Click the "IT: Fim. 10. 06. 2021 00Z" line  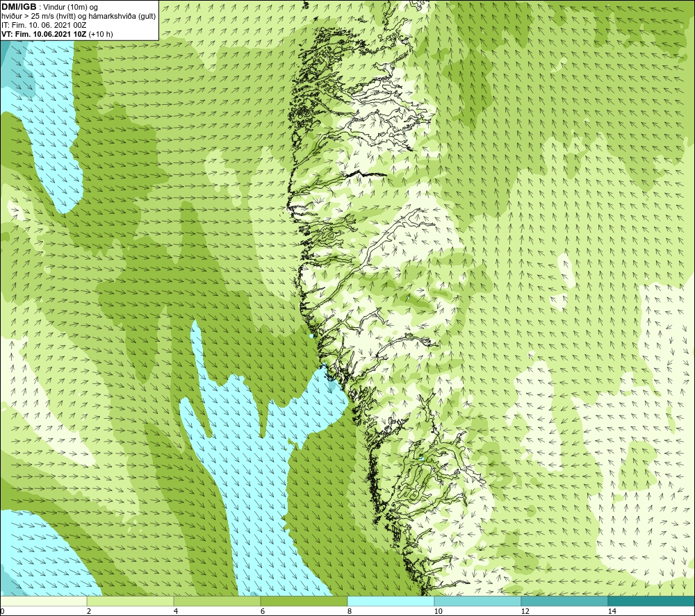[x=44, y=25]
